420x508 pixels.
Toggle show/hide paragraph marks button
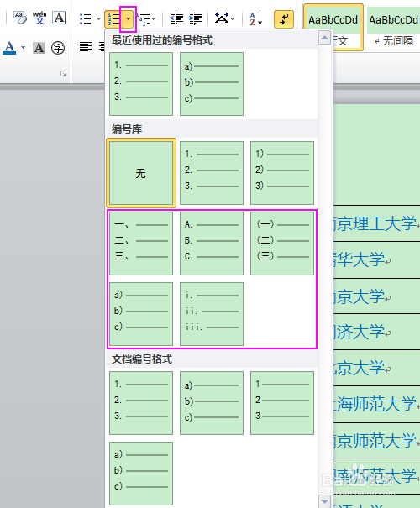coord(284,19)
